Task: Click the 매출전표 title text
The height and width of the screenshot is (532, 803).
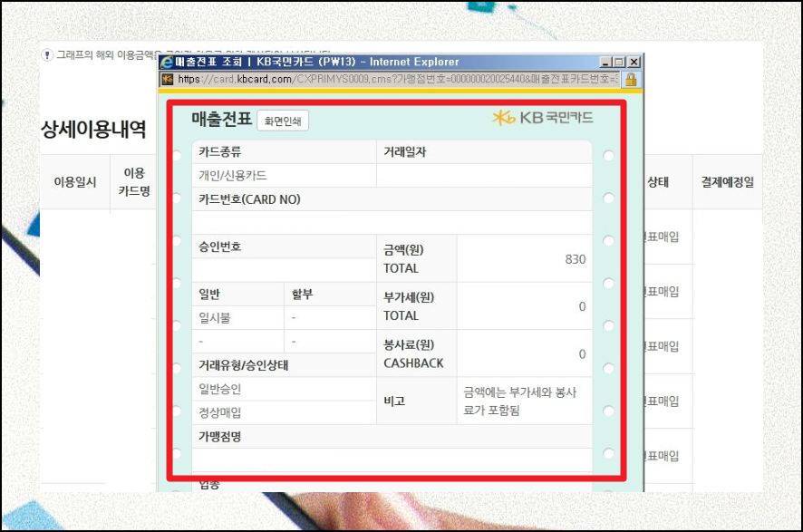Action: tap(222, 119)
